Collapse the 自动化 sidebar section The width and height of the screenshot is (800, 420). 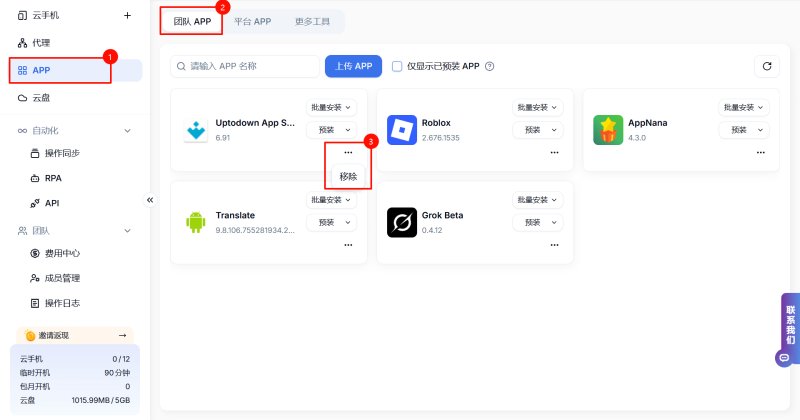pyautogui.click(x=127, y=130)
